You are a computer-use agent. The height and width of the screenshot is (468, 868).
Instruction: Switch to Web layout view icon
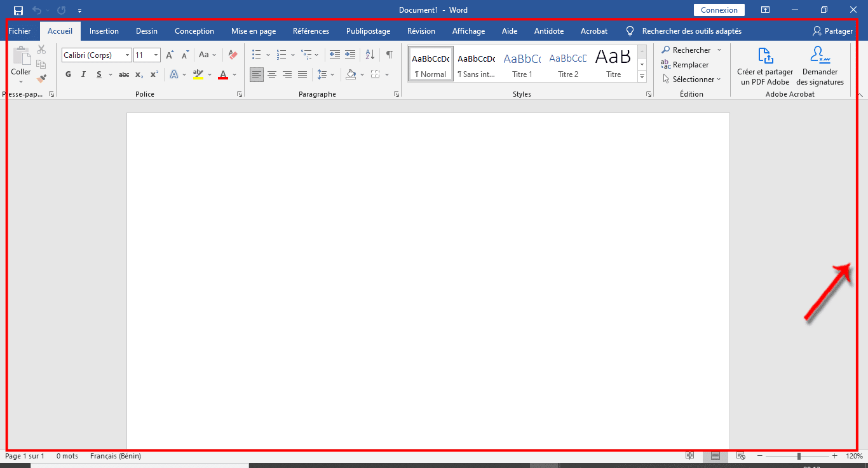740,456
